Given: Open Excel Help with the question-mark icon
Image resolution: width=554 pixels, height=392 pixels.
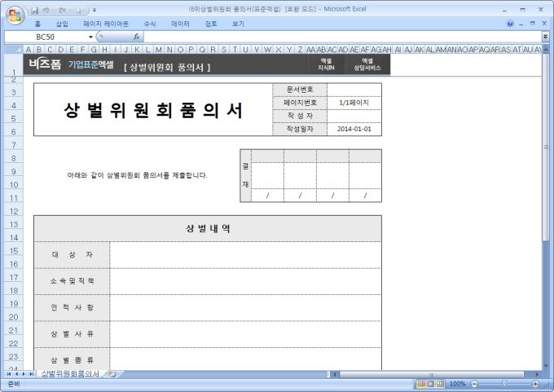Looking at the screenshot, I should (x=510, y=24).
